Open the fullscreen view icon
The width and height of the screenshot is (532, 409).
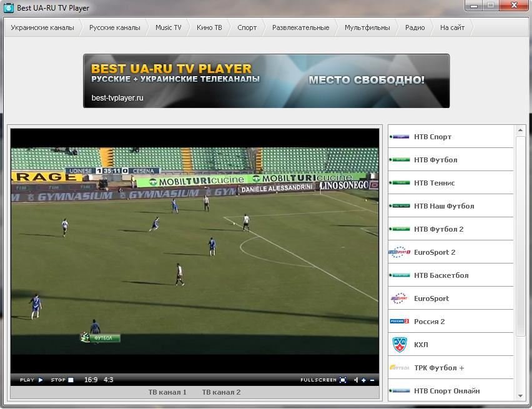click(x=343, y=380)
